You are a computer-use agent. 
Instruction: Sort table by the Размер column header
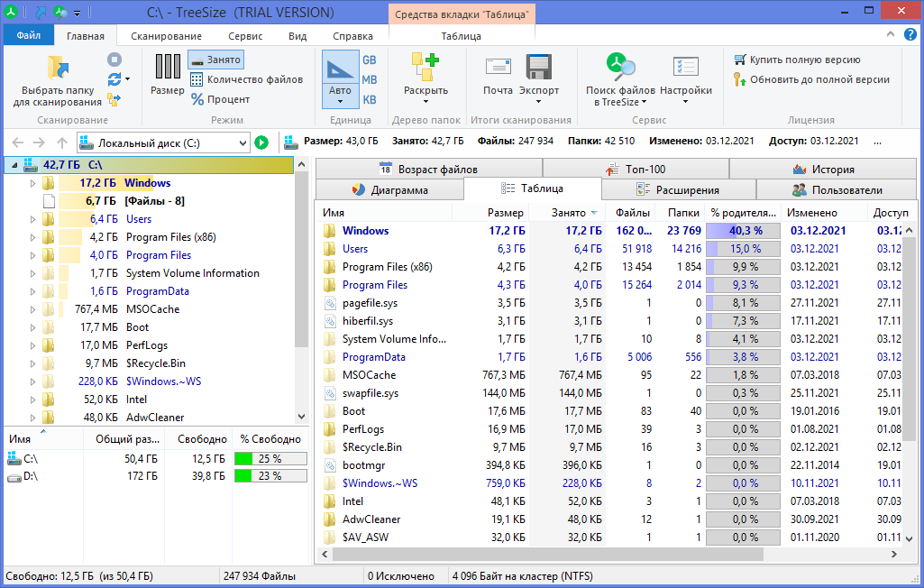[x=489, y=213]
